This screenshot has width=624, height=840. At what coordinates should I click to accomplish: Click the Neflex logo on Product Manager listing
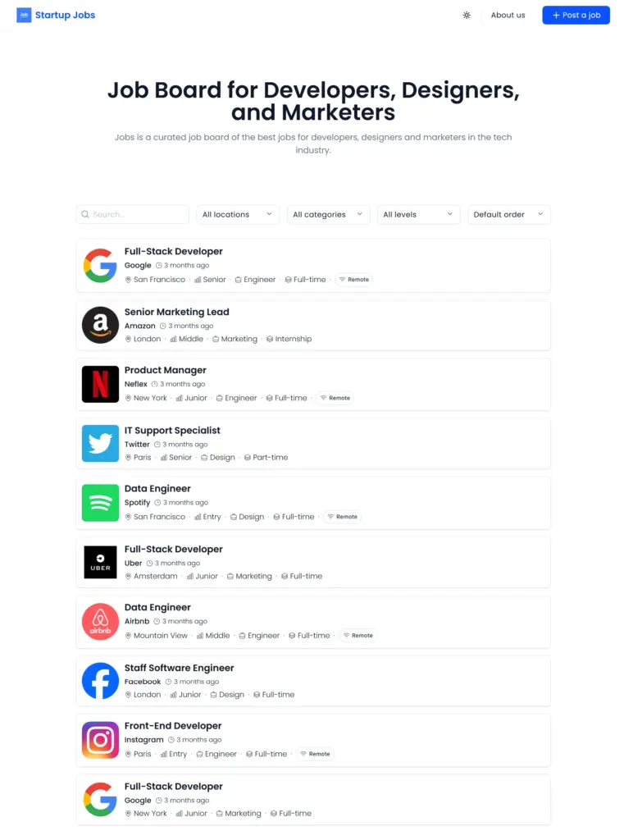(100, 383)
